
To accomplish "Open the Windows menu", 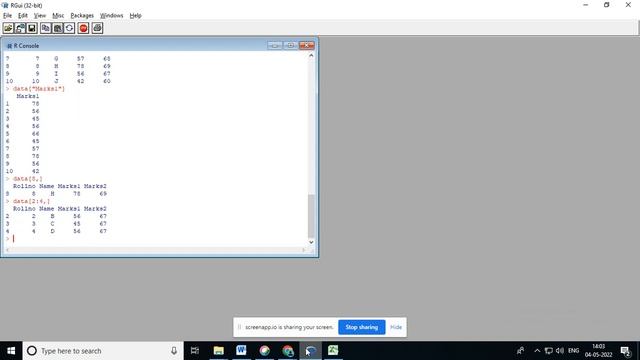I will 111,16.
